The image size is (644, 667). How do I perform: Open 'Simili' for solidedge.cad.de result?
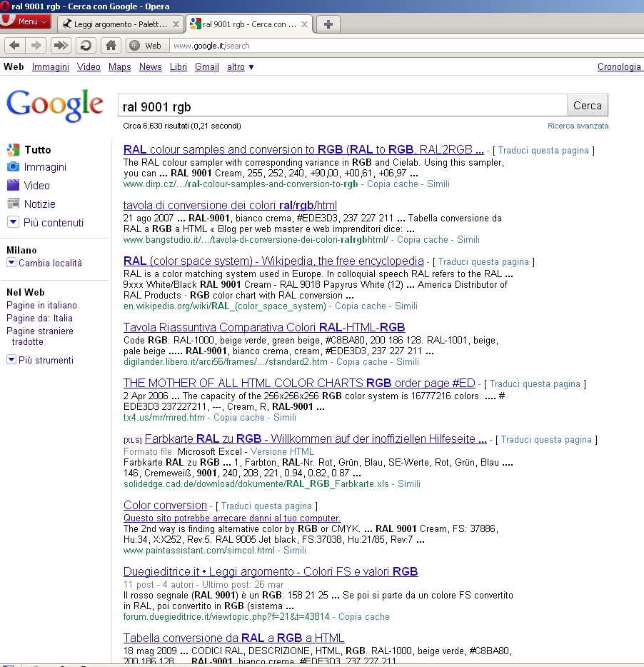tap(409, 484)
